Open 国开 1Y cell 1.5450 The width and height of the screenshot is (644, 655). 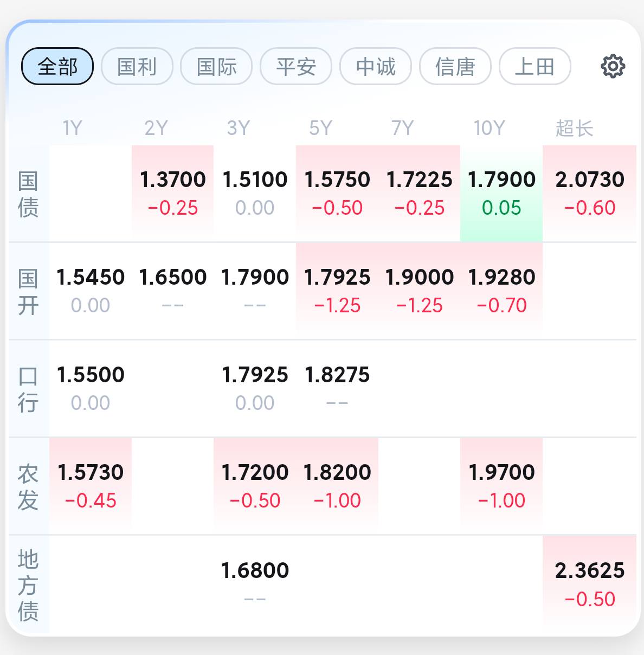[x=91, y=291]
